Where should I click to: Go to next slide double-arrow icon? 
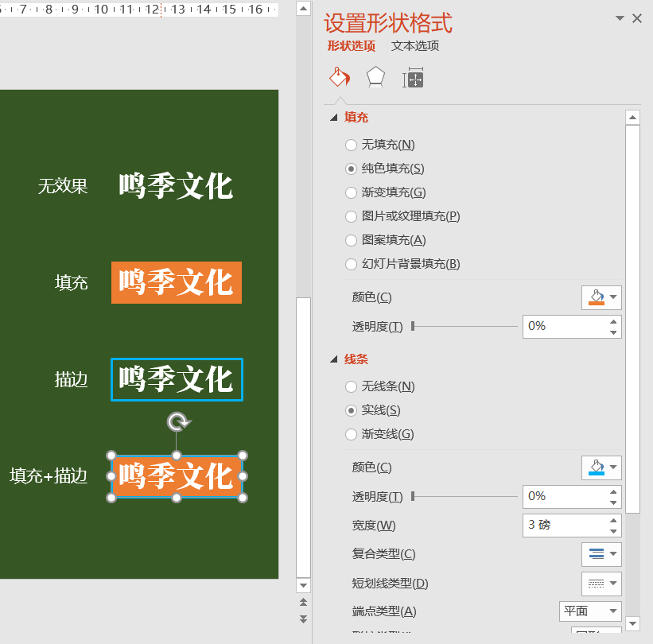304,619
